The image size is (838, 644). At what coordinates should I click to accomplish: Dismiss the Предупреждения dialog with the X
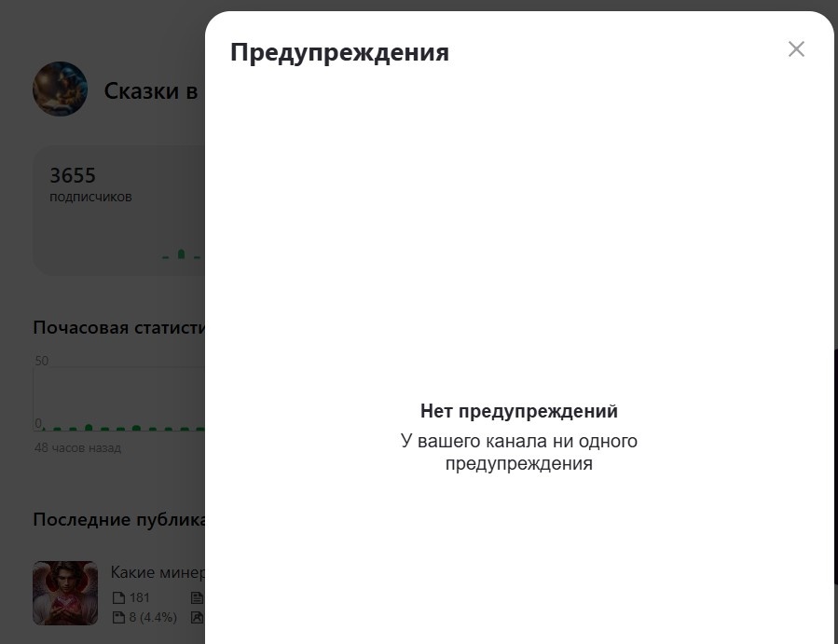796,49
